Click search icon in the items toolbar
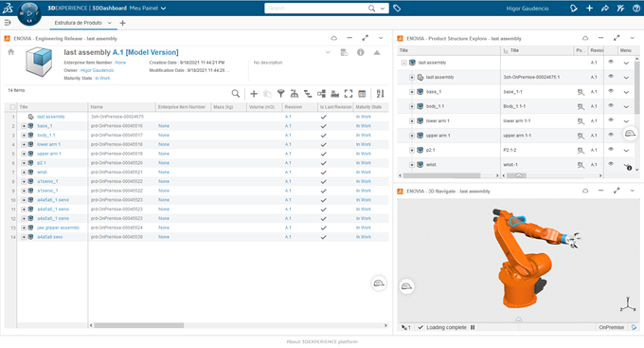This screenshot has width=644, height=348. (x=235, y=94)
